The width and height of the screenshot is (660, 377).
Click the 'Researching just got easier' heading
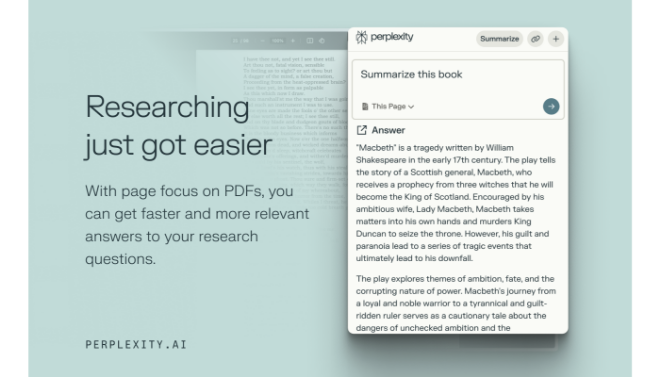179,126
